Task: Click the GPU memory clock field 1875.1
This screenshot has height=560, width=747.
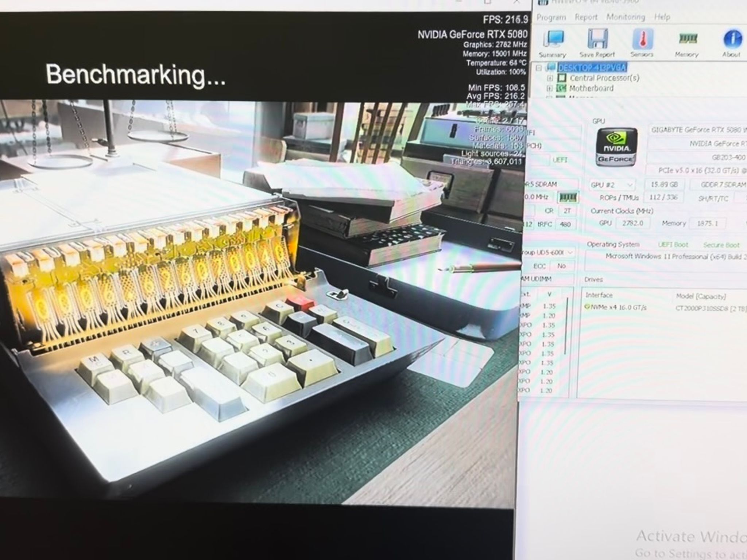Action: click(708, 223)
